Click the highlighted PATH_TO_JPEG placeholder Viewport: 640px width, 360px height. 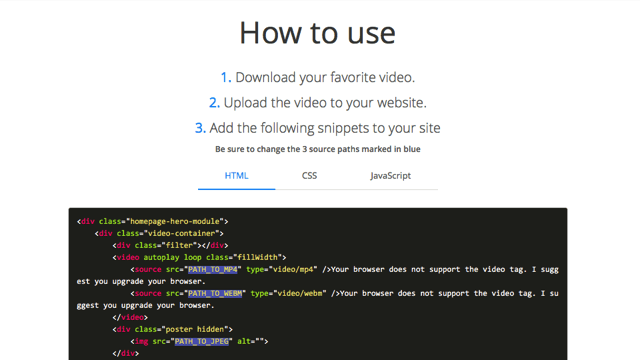click(202, 341)
